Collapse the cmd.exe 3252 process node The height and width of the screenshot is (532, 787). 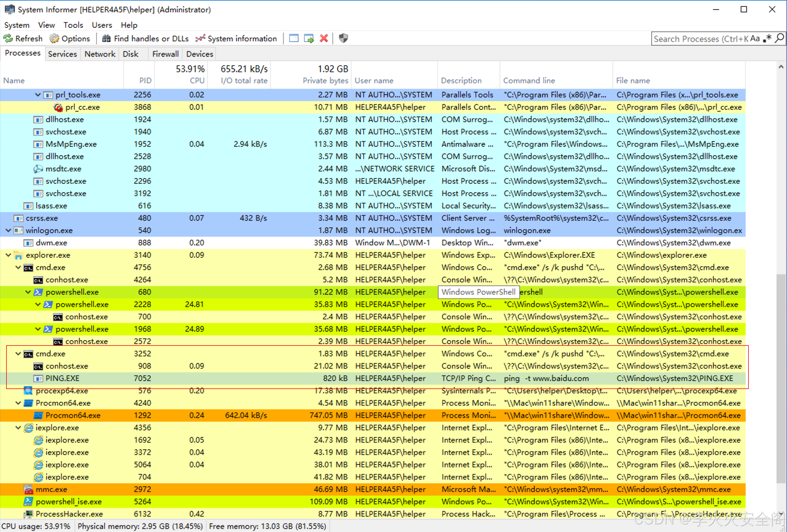(18, 354)
